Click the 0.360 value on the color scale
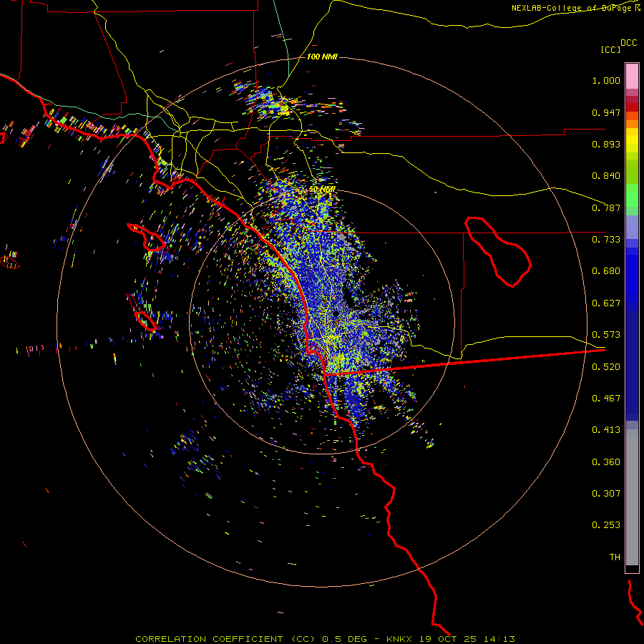The width and height of the screenshot is (644, 644). 606,462
